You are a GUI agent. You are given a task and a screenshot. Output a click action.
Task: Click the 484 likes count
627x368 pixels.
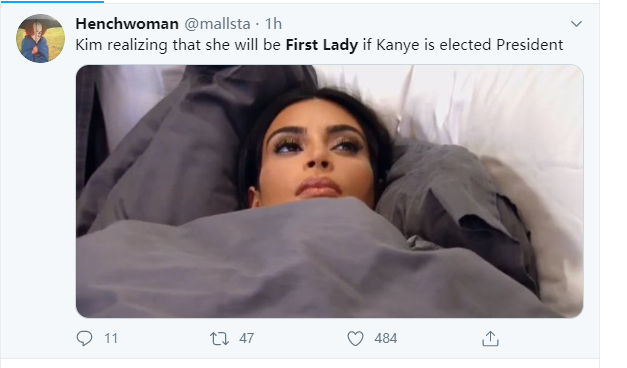(385, 338)
